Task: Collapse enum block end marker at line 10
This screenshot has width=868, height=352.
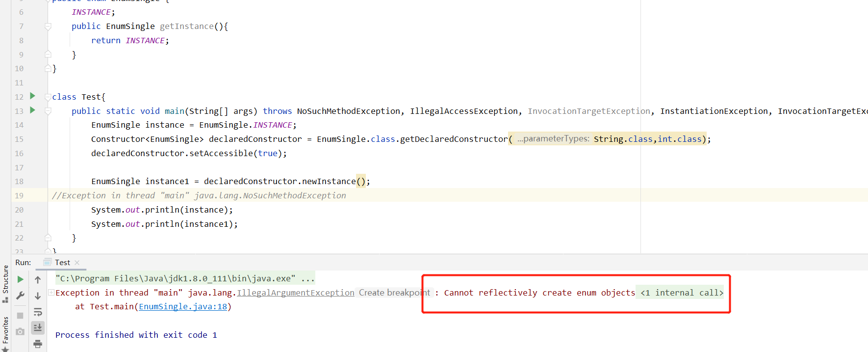Action: click(x=48, y=68)
